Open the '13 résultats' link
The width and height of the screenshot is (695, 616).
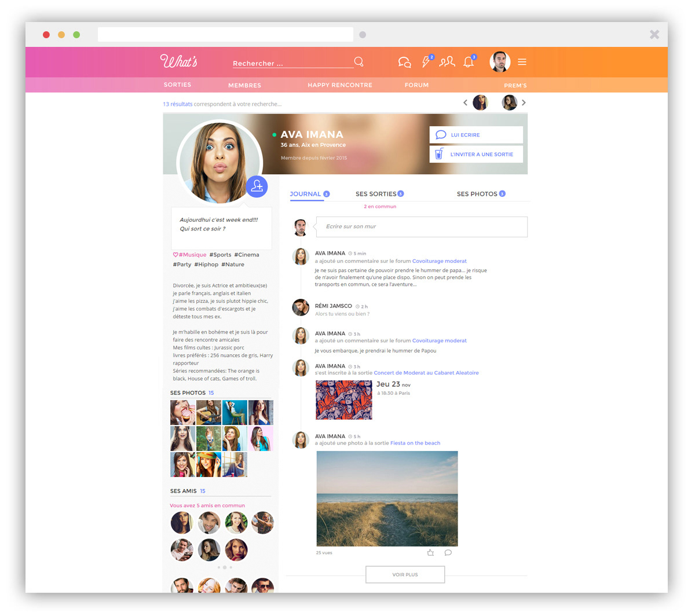(178, 104)
